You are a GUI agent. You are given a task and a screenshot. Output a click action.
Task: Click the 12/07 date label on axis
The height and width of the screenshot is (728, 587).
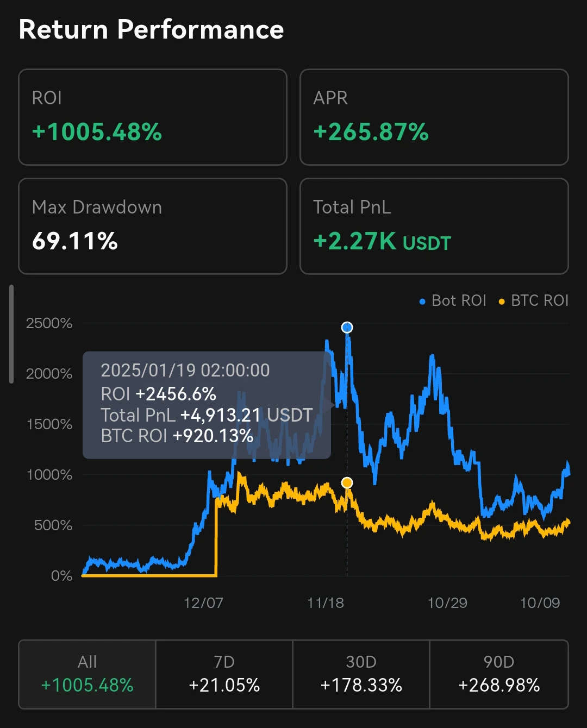pos(203,603)
